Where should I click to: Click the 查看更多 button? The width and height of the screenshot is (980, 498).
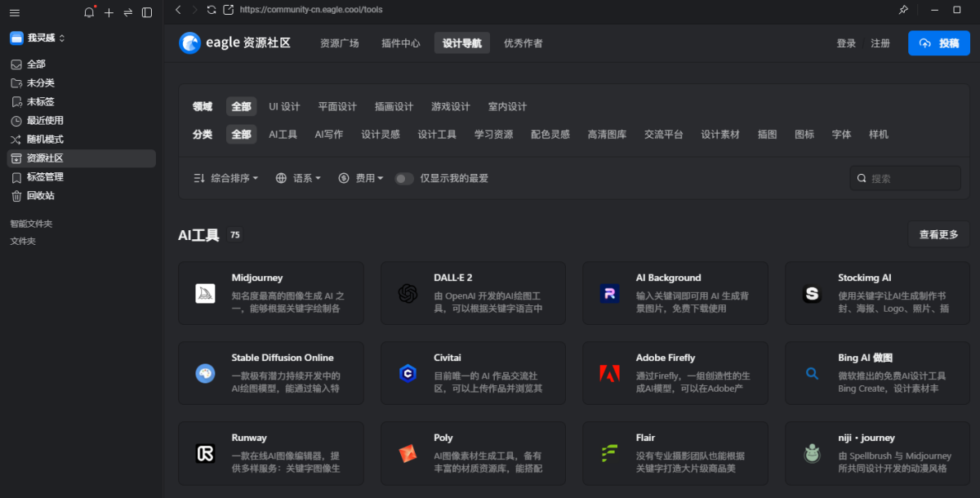point(939,234)
